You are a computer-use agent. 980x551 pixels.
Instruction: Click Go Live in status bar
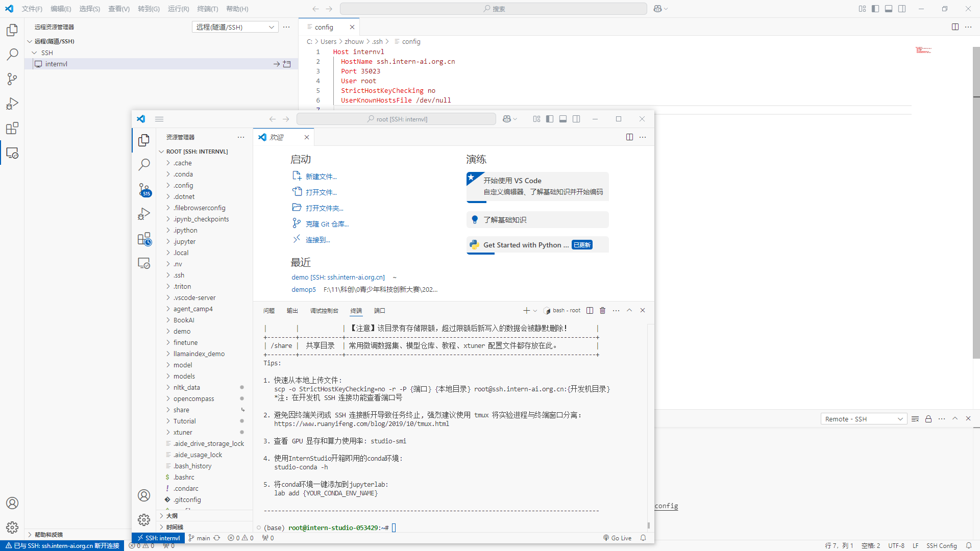pyautogui.click(x=617, y=538)
